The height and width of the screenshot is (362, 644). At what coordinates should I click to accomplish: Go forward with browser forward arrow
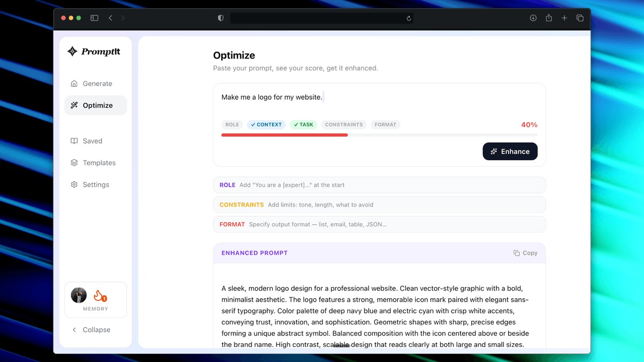(123, 18)
